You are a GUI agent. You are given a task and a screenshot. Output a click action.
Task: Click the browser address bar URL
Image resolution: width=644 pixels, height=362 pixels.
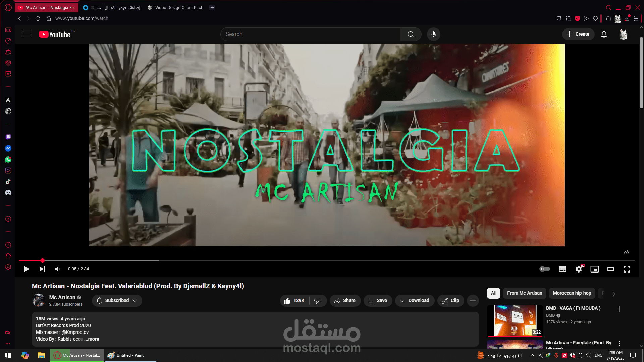pos(82,19)
